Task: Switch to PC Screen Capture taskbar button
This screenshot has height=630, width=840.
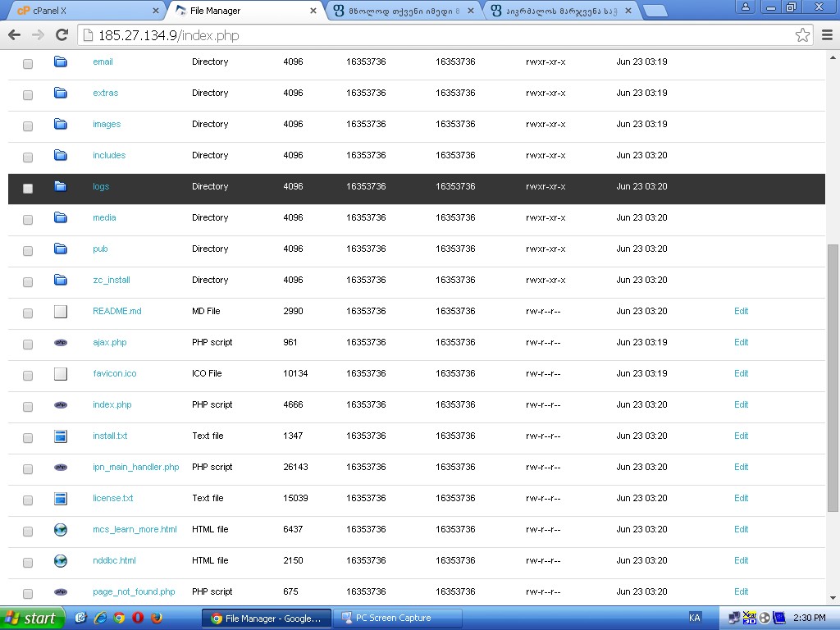Action: click(398, 619)
